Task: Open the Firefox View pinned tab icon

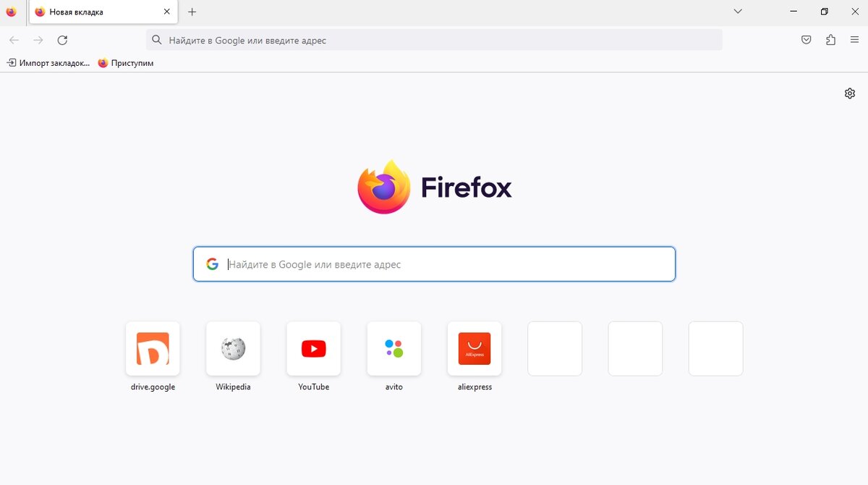Action: [x=11, y=12]
